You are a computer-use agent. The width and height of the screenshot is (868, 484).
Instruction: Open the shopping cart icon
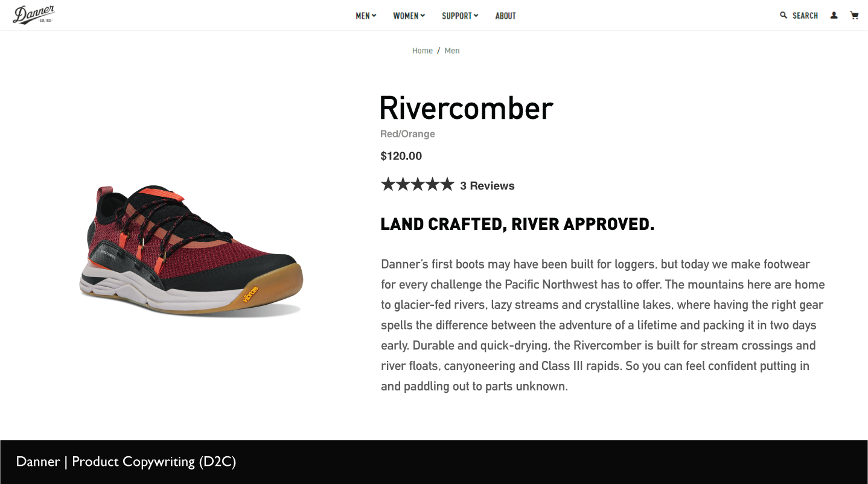coord(854,15)
